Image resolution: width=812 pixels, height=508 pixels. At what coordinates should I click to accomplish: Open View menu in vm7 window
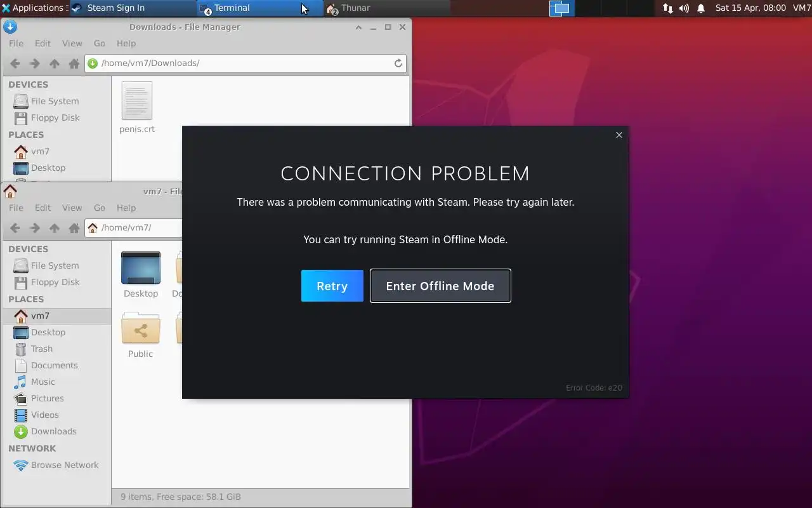(72, 208)
